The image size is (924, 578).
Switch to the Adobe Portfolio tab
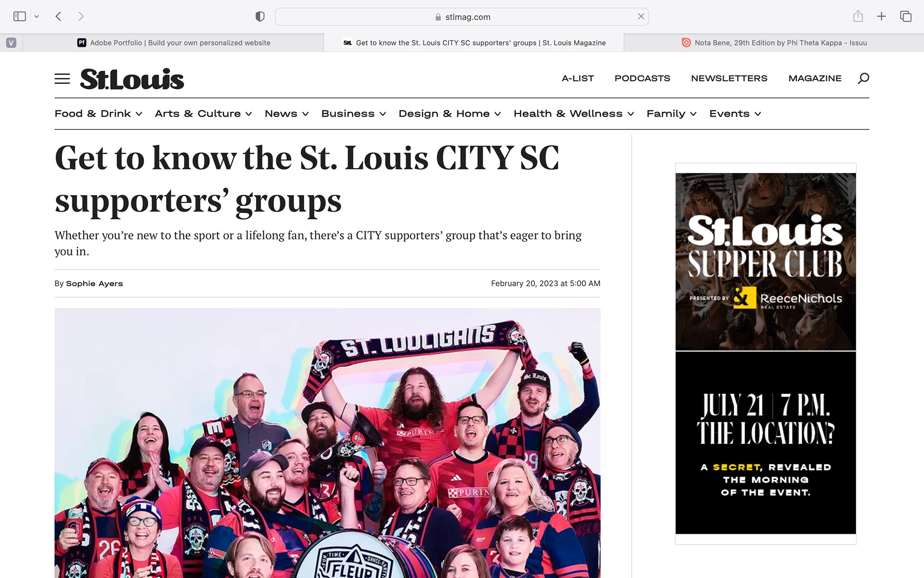coord(173,42)
